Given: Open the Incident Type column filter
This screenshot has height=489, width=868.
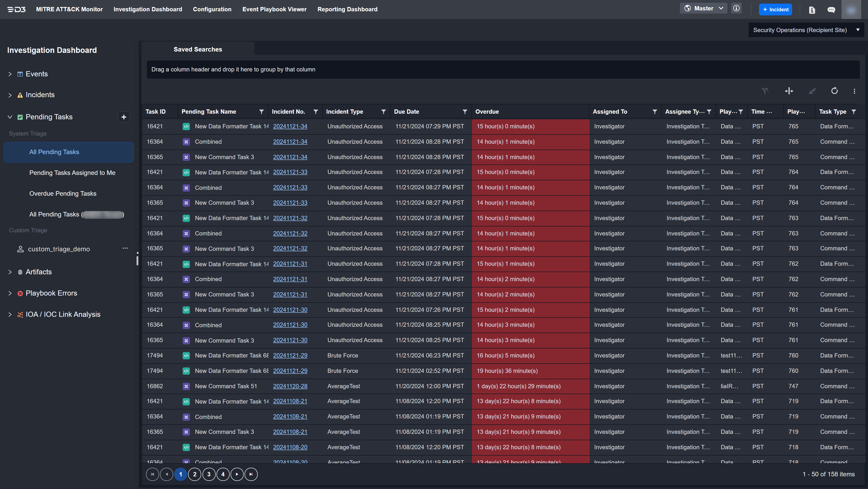Looking at the screenshot, I should [x=383, y=112].
